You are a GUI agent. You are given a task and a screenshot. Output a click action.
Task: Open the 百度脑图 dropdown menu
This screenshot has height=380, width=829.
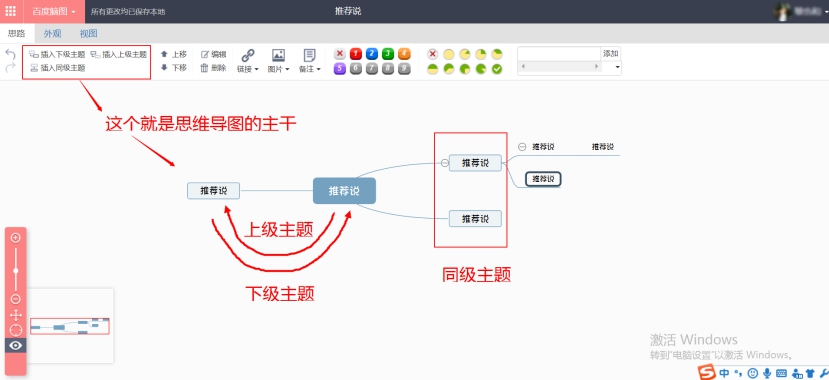pos(54,11)
